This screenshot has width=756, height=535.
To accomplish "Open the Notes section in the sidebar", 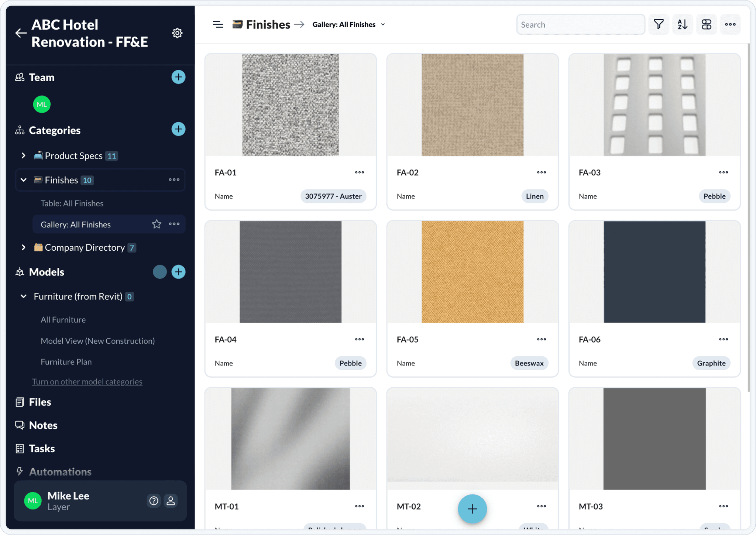I will (x=43, y=425).
